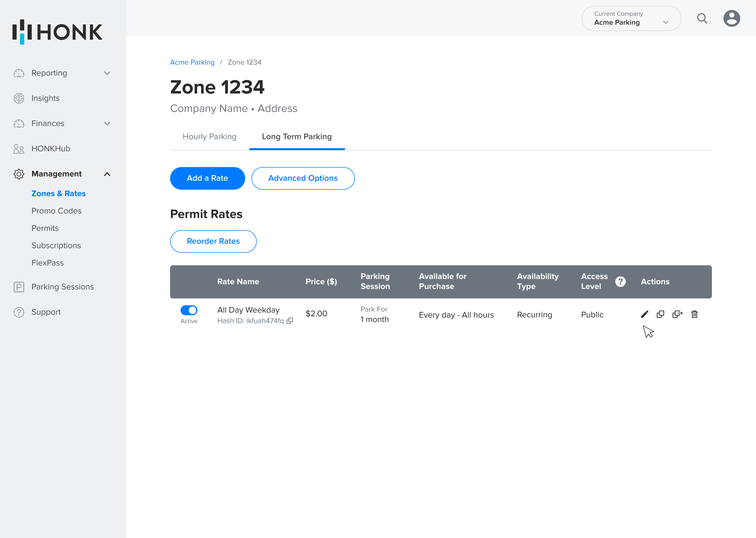
Task: Click the edit pencil icon for All Day Weekday
Action: 644,314
